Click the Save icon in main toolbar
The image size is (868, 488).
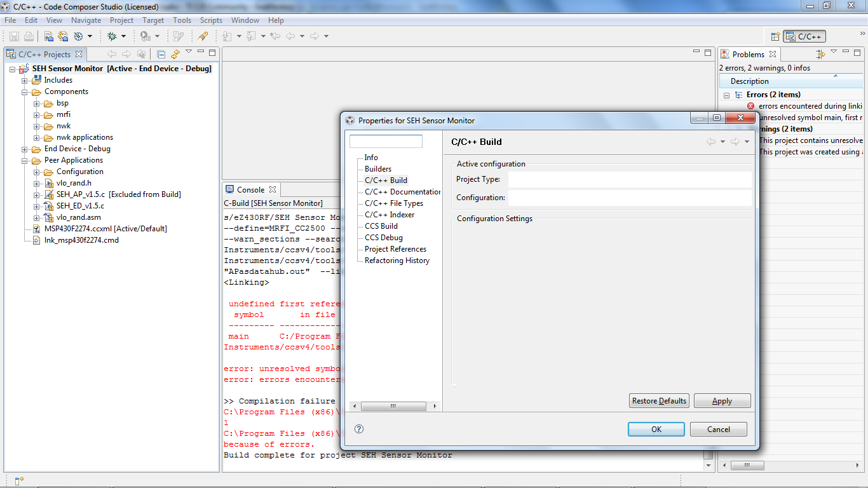pyautogui.click(x=13, y=36)
